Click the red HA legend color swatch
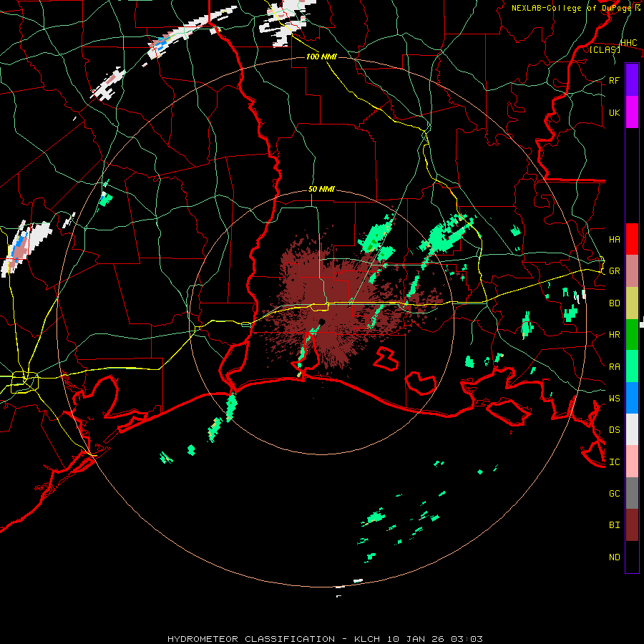 pos(632,239)
